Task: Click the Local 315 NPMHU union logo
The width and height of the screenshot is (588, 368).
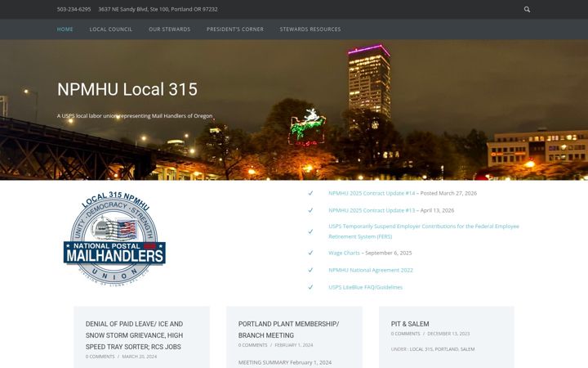Action: 114,239
